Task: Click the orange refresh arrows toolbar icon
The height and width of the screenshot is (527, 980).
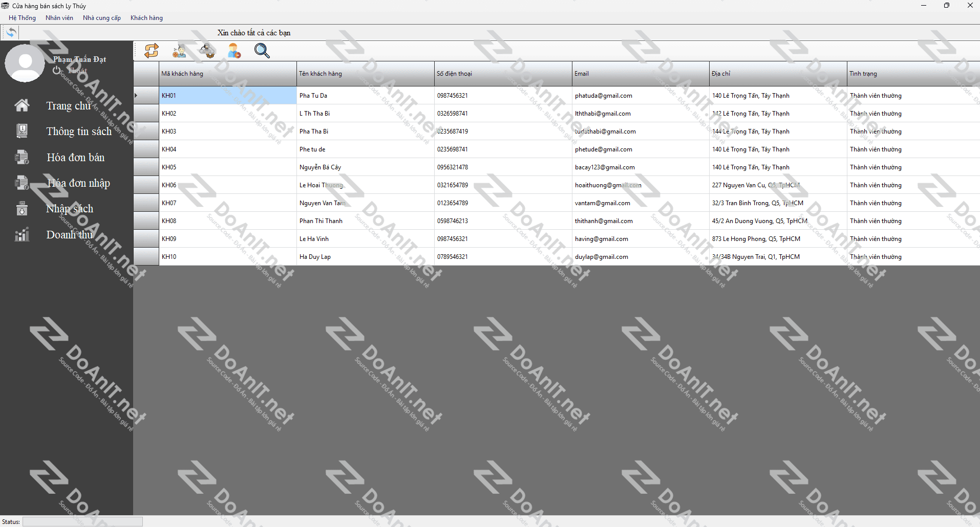Action: tap(152, 51)
